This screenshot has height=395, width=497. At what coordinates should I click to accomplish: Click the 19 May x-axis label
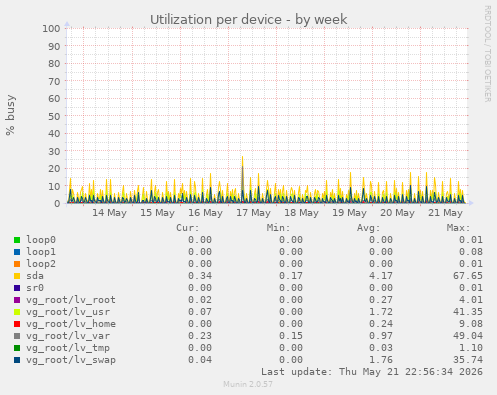(x=349, y=213)
